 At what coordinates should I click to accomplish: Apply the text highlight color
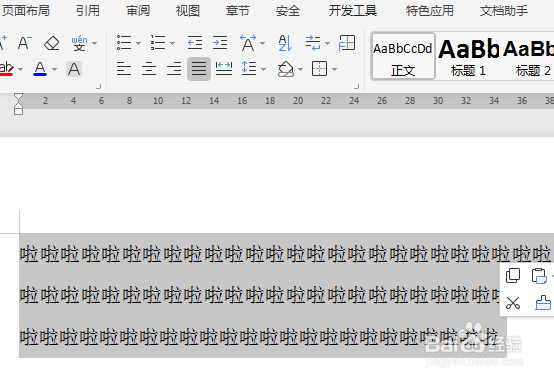pyautogui.click(x=6, y=69)
